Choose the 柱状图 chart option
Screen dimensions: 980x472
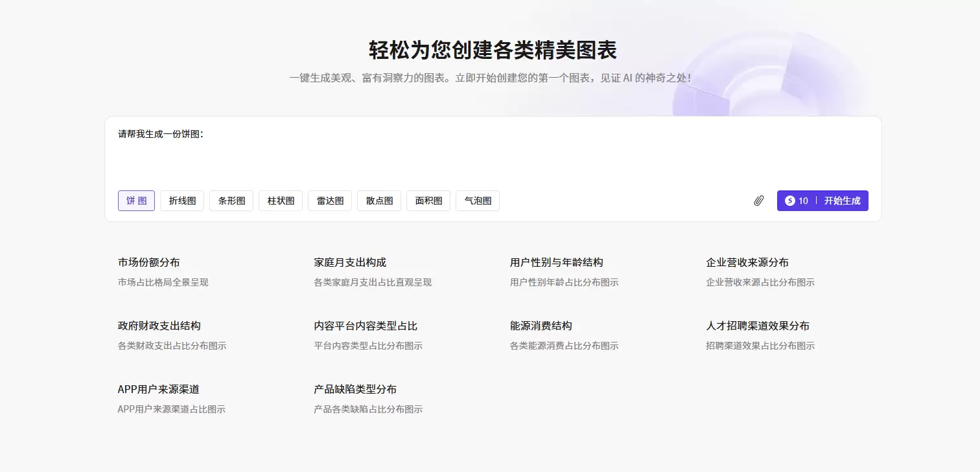point(281,201)
